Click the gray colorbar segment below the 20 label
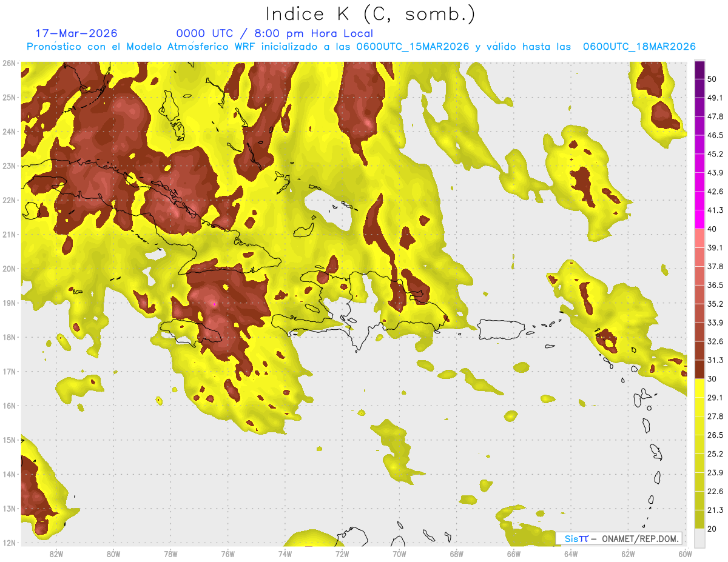728x562 pixels. 699,537
